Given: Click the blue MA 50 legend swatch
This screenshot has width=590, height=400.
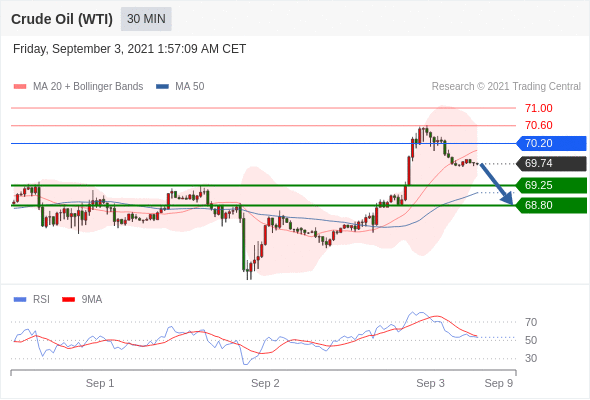Looking at the screenshot, I should pos(162,87).
